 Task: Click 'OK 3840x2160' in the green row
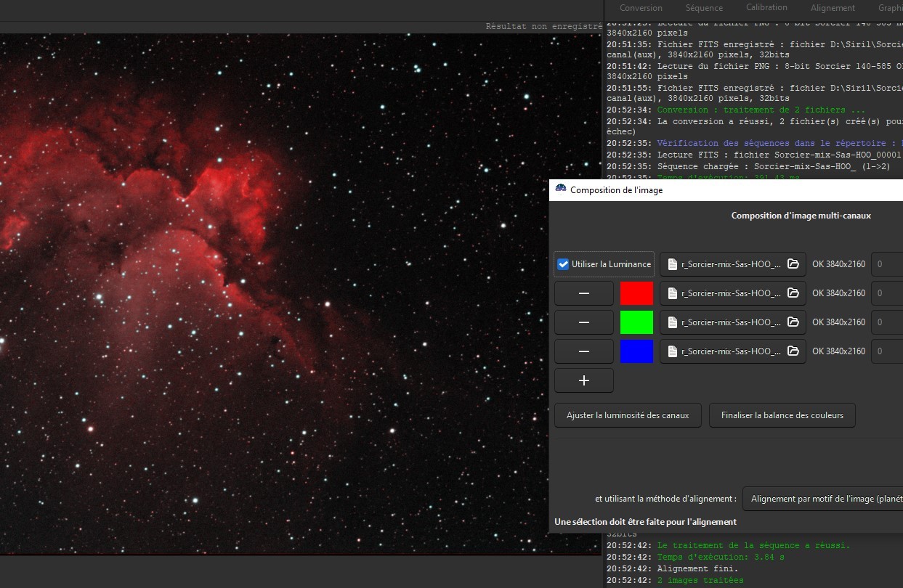point(838,322)
